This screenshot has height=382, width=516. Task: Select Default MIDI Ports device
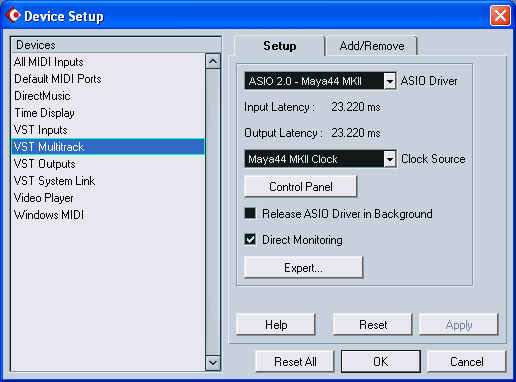tap(108, 79)
